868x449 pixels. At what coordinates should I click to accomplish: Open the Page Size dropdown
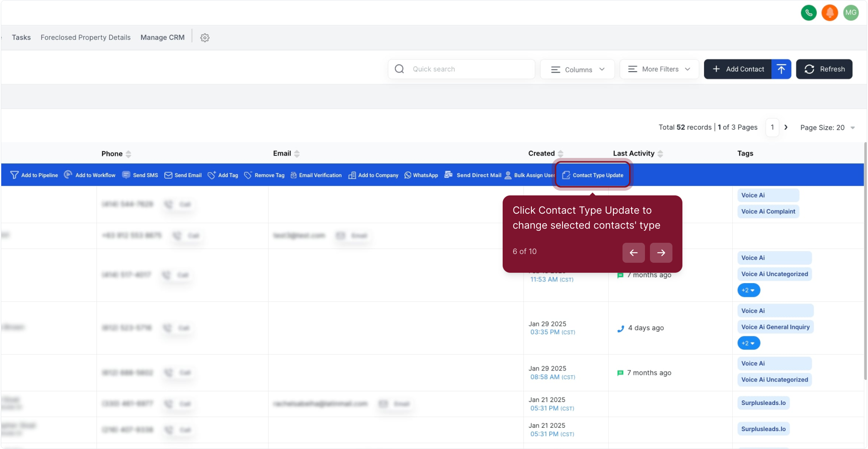point(827,128)
